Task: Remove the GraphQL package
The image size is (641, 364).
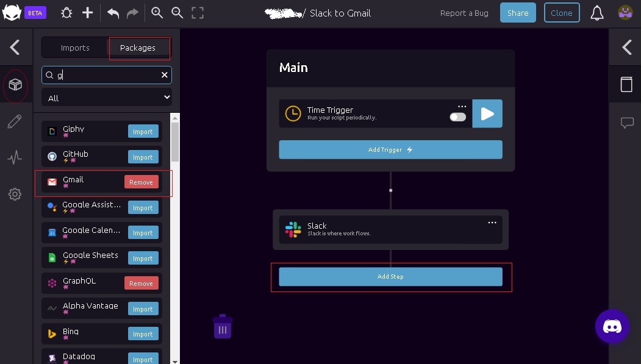Action: tap(141, 284)
